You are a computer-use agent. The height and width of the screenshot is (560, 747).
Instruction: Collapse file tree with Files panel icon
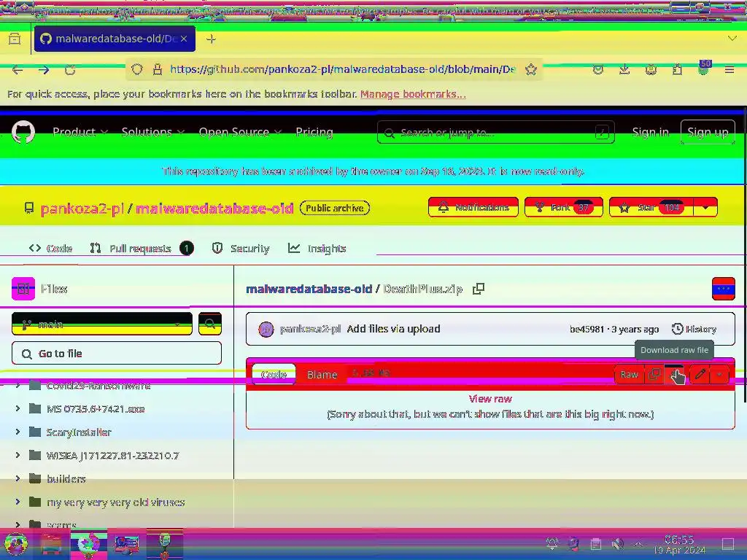(23, 289)
